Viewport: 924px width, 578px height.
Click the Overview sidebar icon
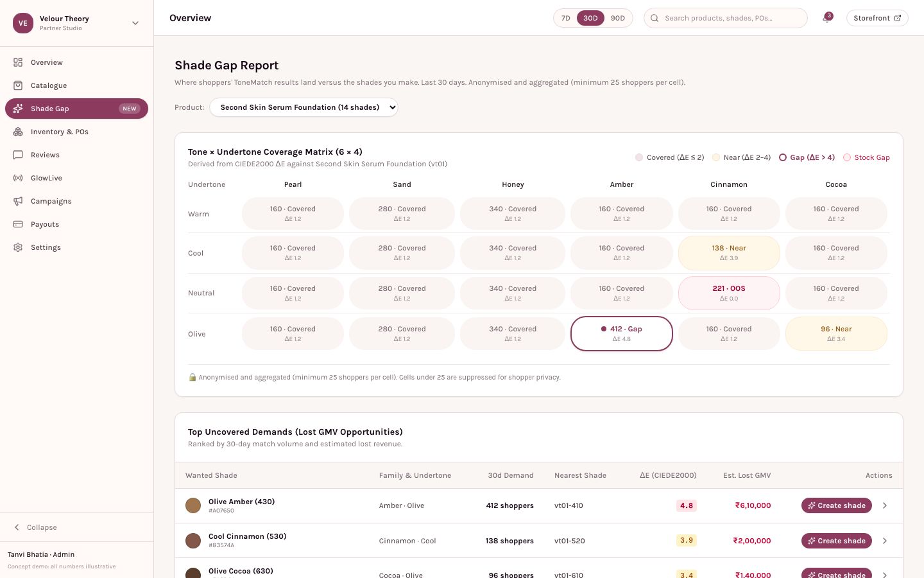coord(18,62)
